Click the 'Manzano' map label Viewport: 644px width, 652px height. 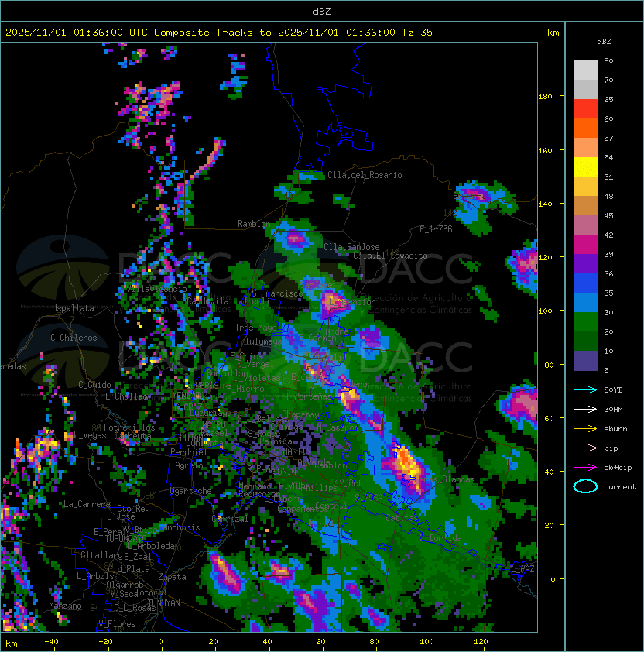65,606
